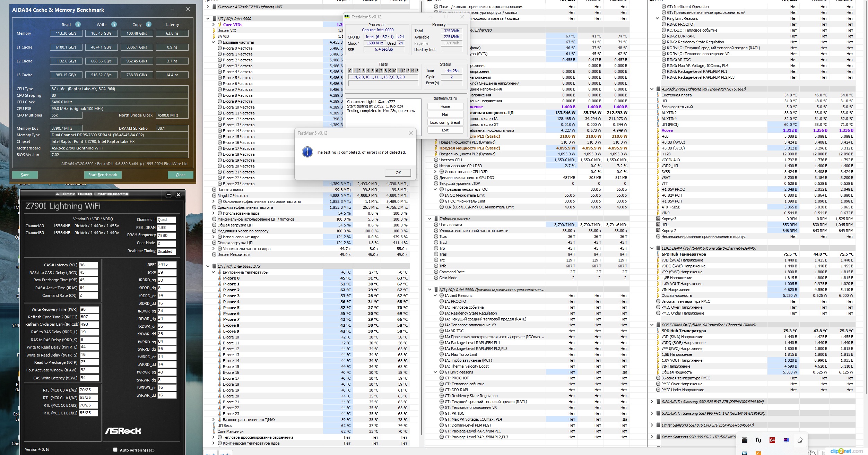Collapse the ASRock Z790I Nuvoton NCT6796D sensor group
Screen dimensions: 868x455
tap(652, 89)
